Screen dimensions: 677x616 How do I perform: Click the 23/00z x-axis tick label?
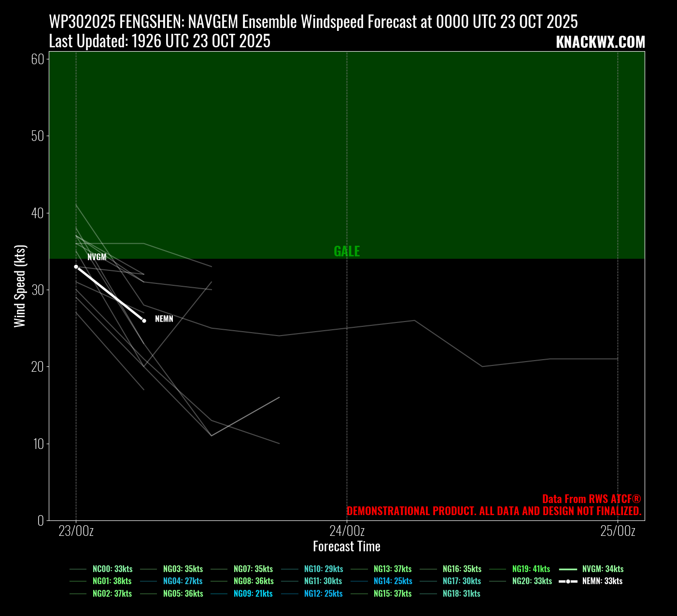pyautogui.click(x=76, y=532)
